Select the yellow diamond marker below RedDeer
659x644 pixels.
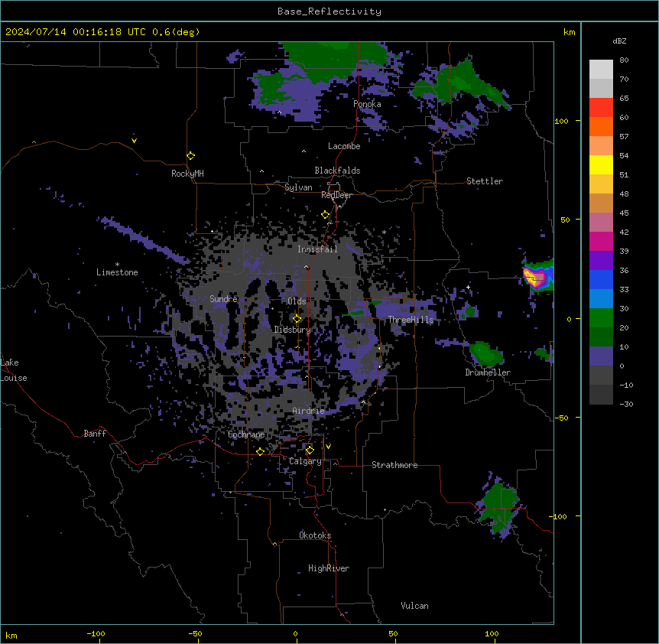(x=326, y=215)
